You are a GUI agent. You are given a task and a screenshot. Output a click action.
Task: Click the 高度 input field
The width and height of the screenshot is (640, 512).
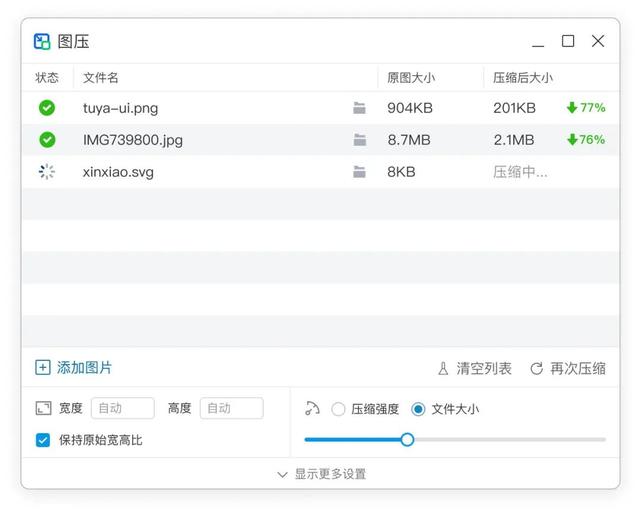[232, 408]
